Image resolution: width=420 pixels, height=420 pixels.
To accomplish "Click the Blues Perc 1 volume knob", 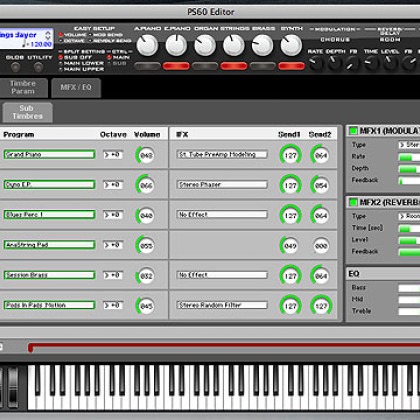I will (146, 215).
